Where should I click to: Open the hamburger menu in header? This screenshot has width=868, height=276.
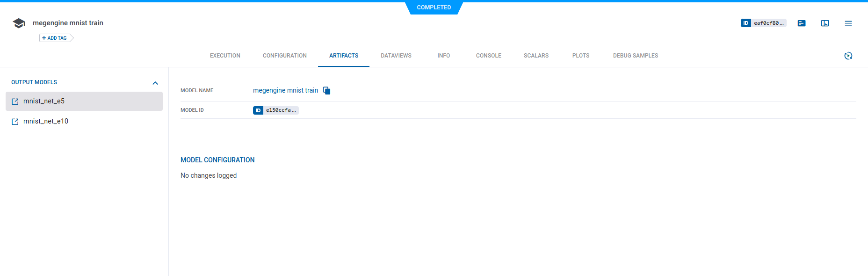coord(848,23)
